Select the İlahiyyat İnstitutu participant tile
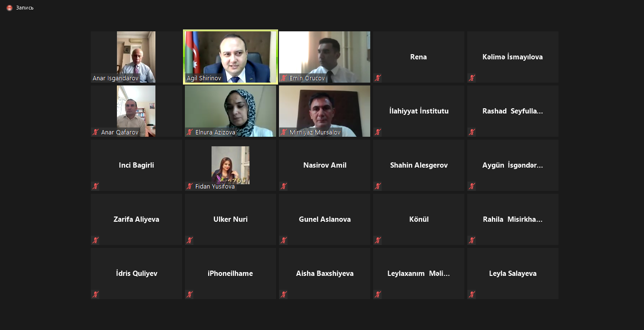Screen dimensions: 644x330 419,111
